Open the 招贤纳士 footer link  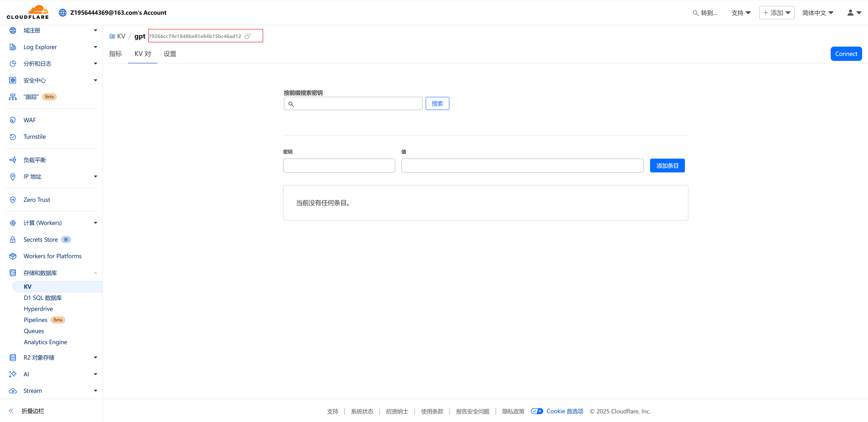point(397,411)
